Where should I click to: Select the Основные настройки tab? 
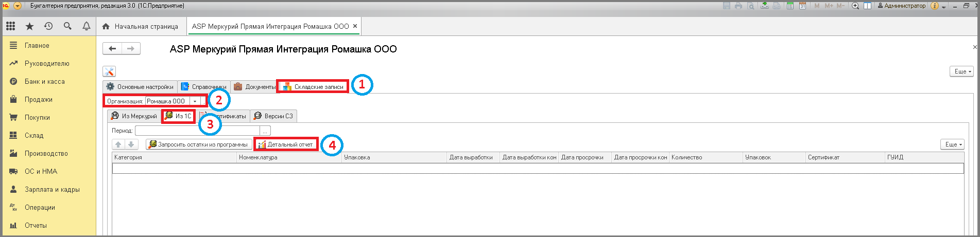coord(140,87)
